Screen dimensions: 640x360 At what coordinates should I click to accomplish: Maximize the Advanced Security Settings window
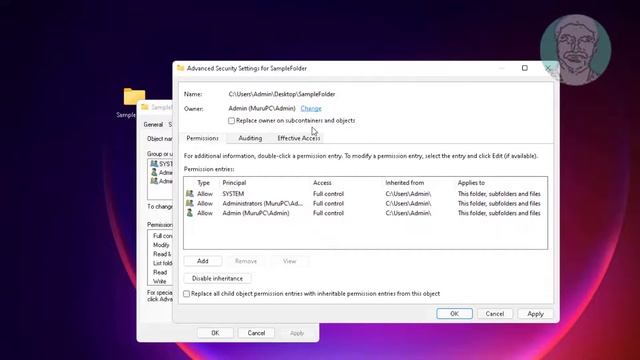[525, 68]
